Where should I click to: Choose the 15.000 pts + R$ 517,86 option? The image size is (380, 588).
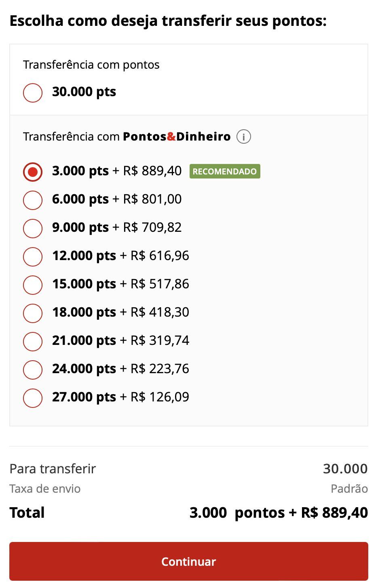click(x=33, y=285)
